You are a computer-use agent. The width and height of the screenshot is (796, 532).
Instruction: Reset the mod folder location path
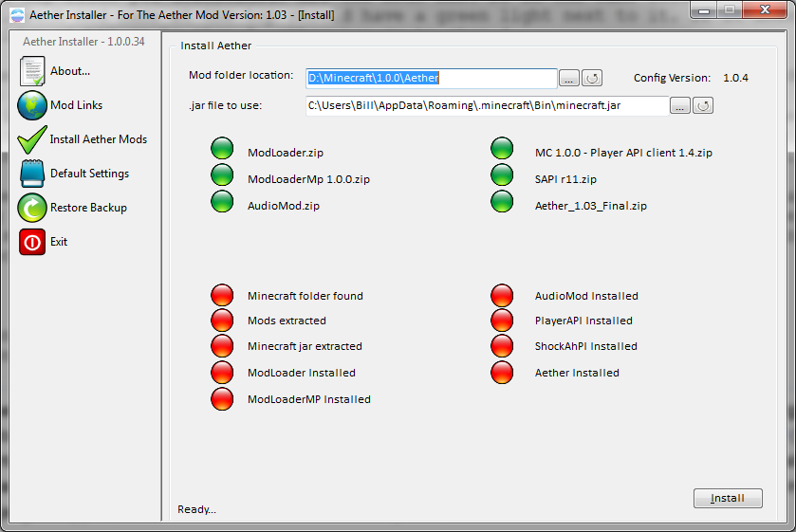(x=592, y=78)
